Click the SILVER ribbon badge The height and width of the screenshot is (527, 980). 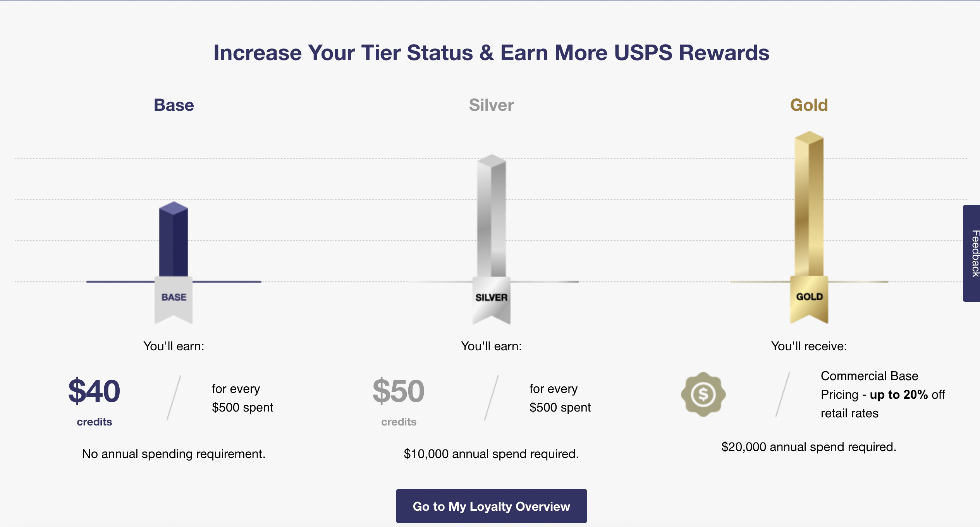[x=491, y=298]
